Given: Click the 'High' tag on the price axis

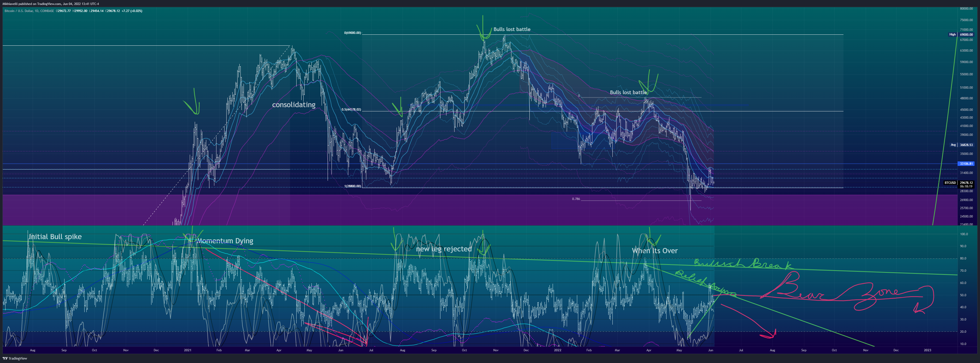Looking at the screenshot, I should [952, 35].
